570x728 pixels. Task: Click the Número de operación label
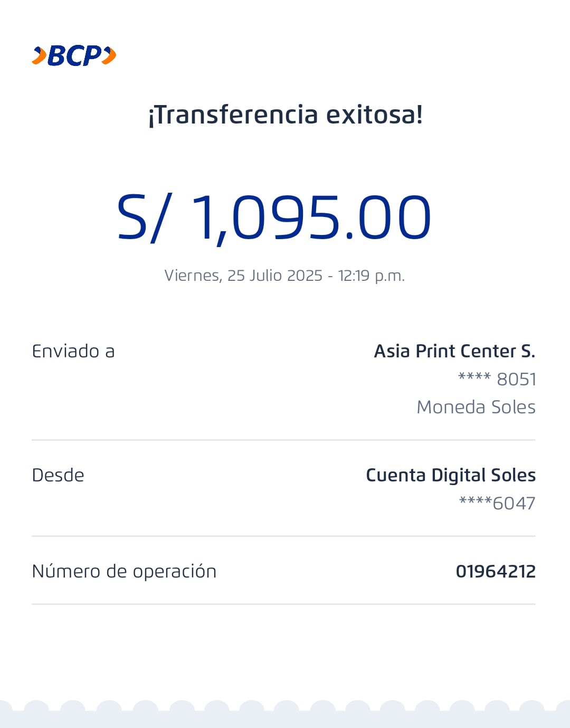coord(124,571)
